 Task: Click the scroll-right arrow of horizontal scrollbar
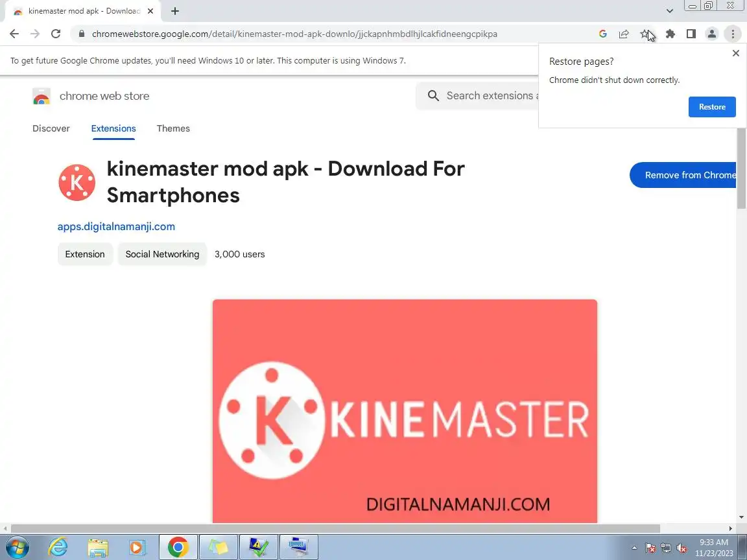[x=731, y=528]
